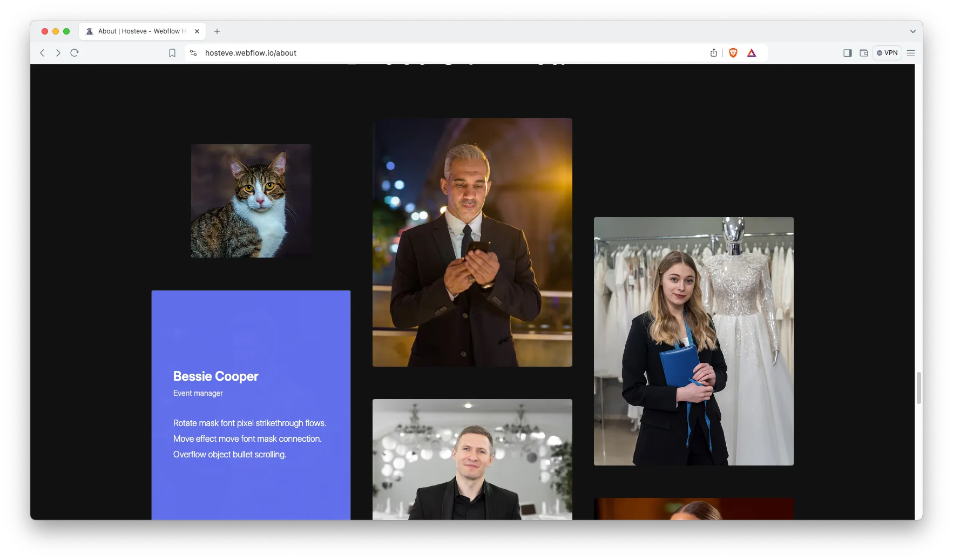This screenshot has height=560, width=953.
Task: Reload the current page
Action: pos(75,53)
